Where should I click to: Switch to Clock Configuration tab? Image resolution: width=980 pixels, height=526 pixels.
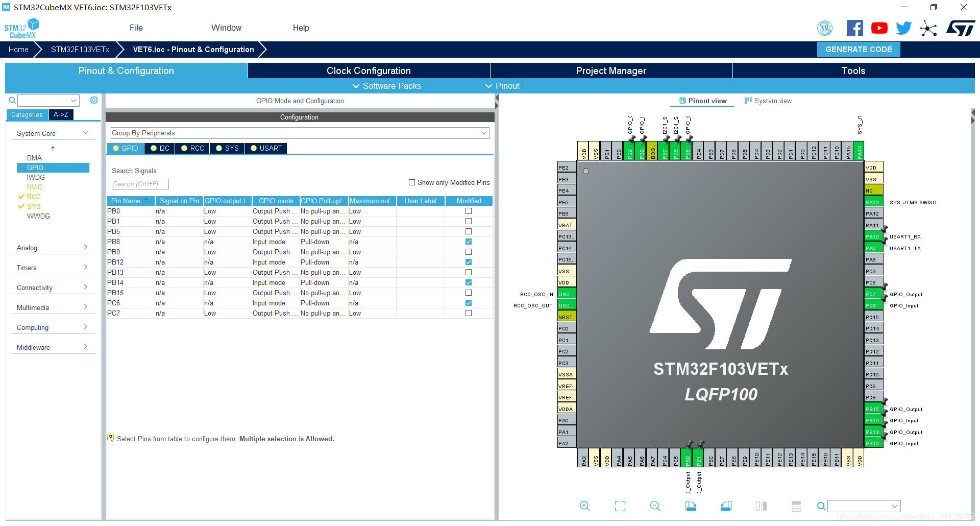click(x=369, y=70)
